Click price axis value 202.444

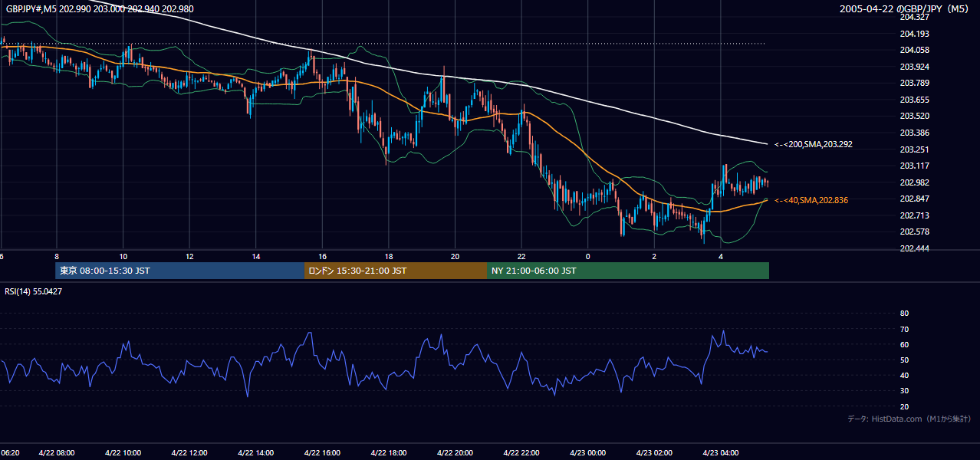915,248
